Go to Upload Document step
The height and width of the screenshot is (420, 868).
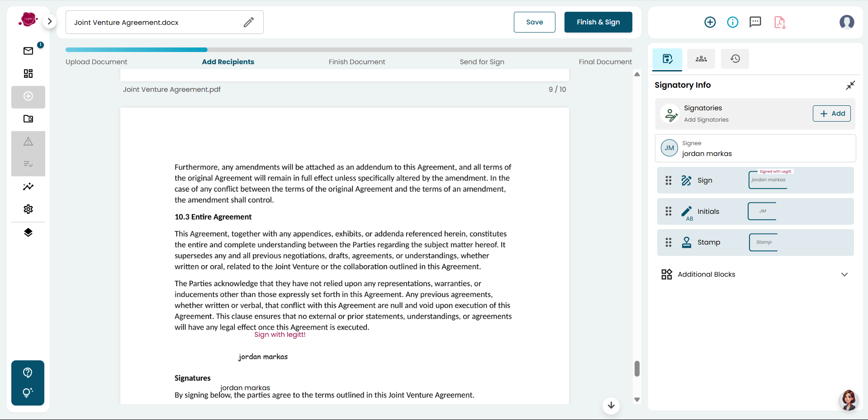coord(96,62)
